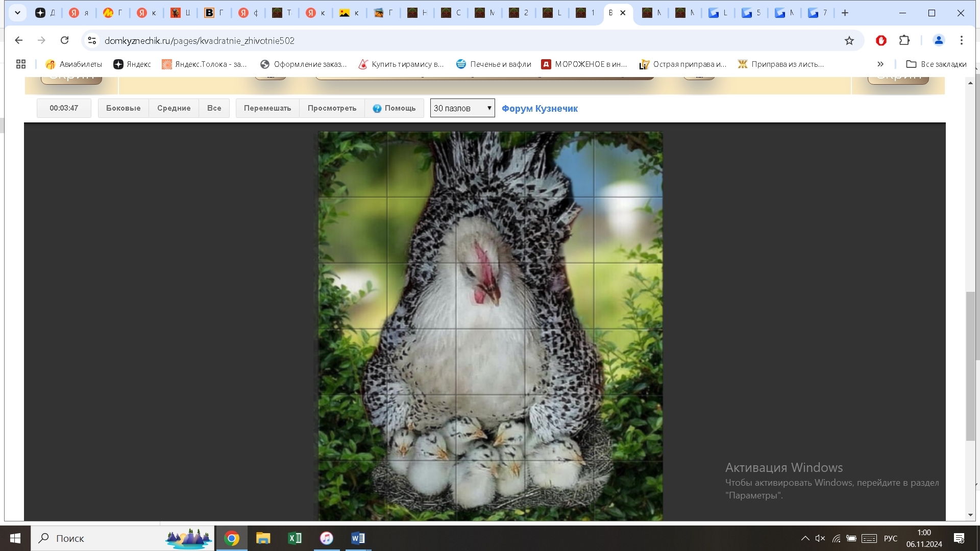Open the Приправа из листь... bookmark
Image resolution: width=980 pixels, height=551 pixels.
click(x=781, y=64)
